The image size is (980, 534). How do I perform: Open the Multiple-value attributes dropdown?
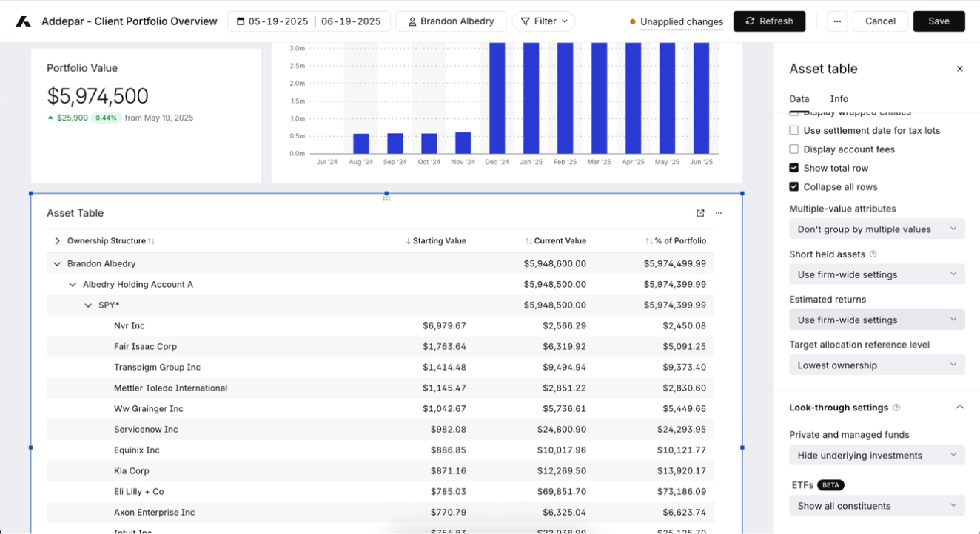pyautogui.click(x=876, y=229)
